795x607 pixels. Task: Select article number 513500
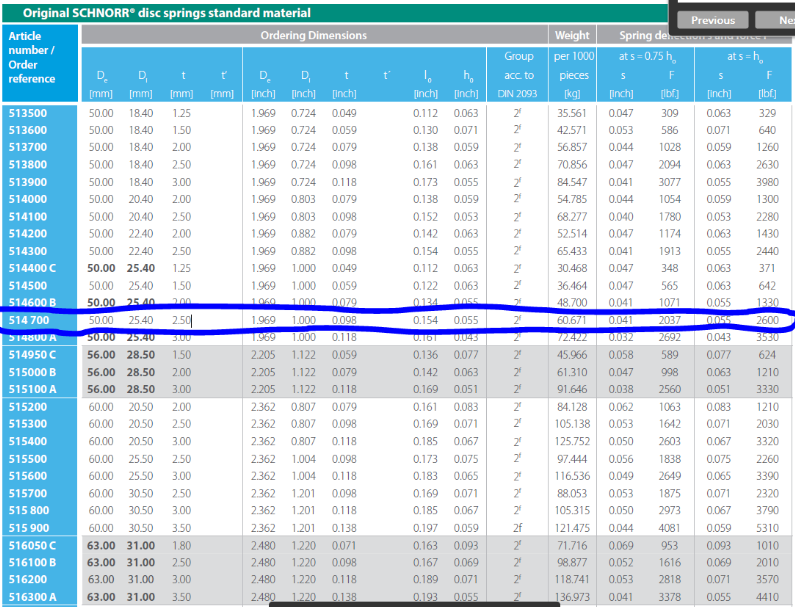point(28,113)
